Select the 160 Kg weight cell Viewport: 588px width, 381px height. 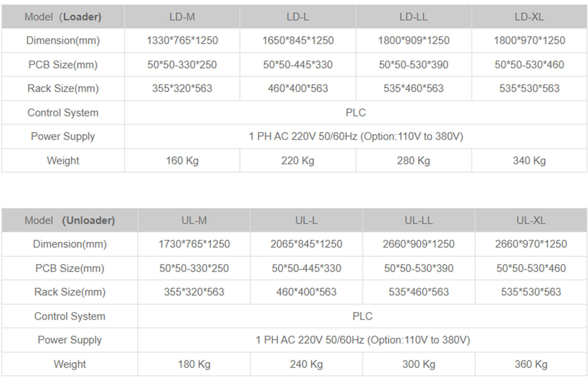coord(182,161)
